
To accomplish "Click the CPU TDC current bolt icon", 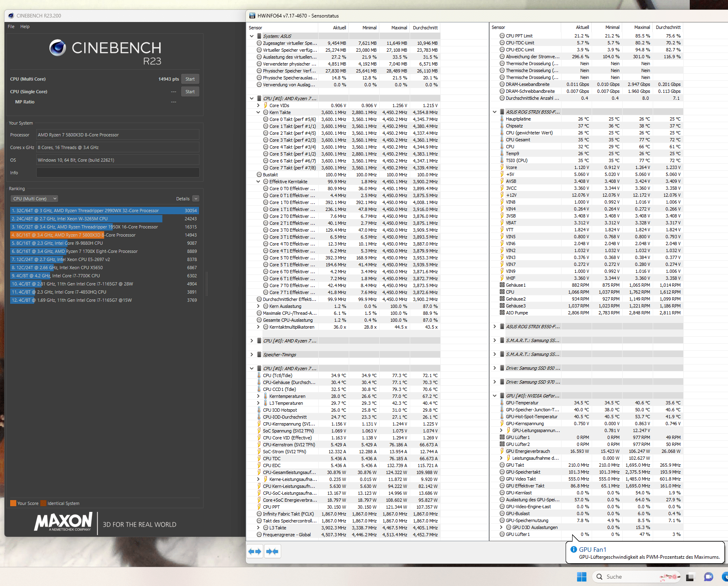I will tap(259, 459).
